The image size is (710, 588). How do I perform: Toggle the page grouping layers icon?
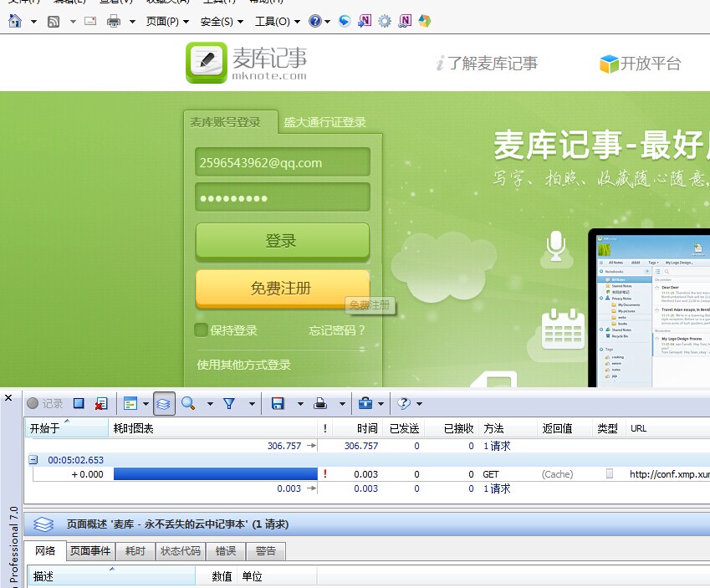[x=164, y=403]
